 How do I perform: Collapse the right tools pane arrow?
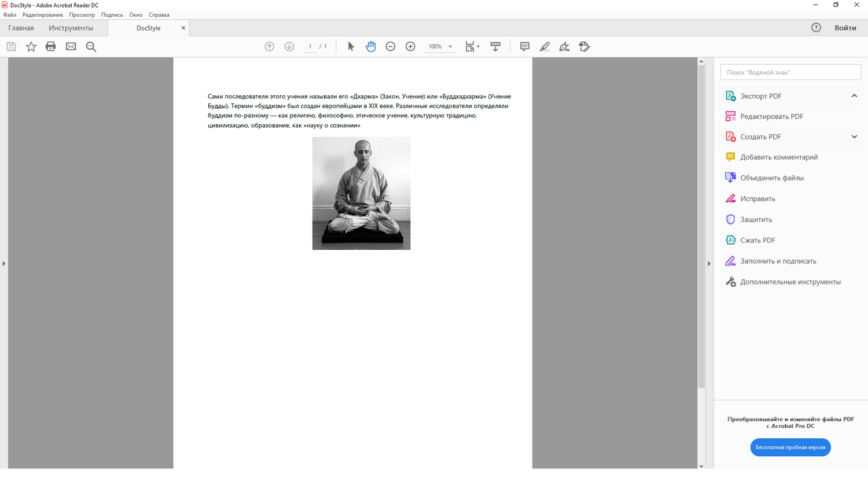pyautogui.click(x=709, y=264)
